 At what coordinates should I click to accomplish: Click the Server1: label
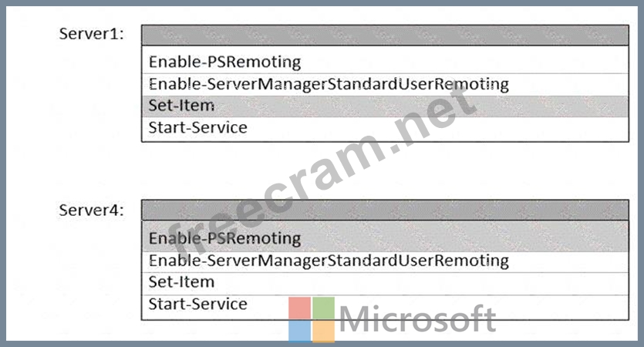coord(92,35)
